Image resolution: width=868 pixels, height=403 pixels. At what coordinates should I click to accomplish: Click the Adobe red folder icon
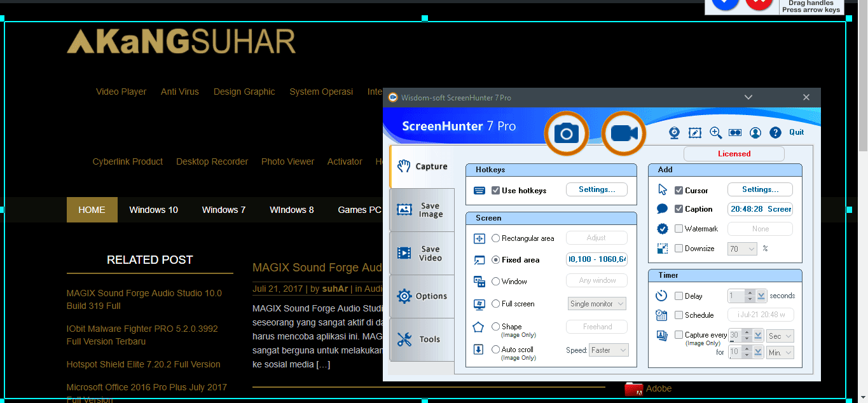point(633,389)
